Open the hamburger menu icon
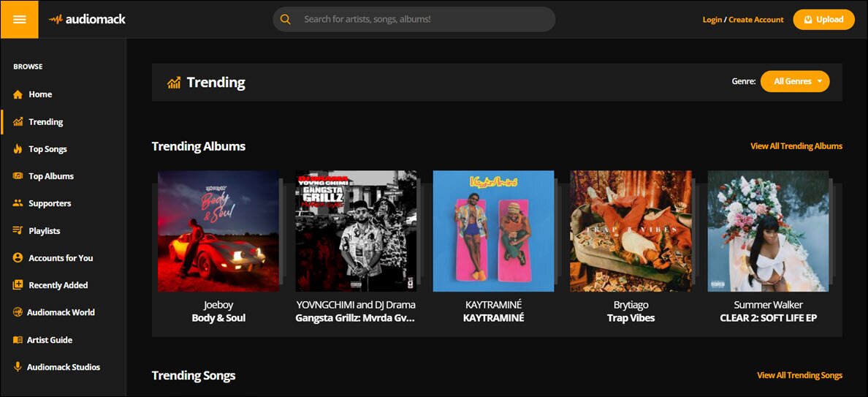Screen dimensions: 868x397 tap(20, 20)
